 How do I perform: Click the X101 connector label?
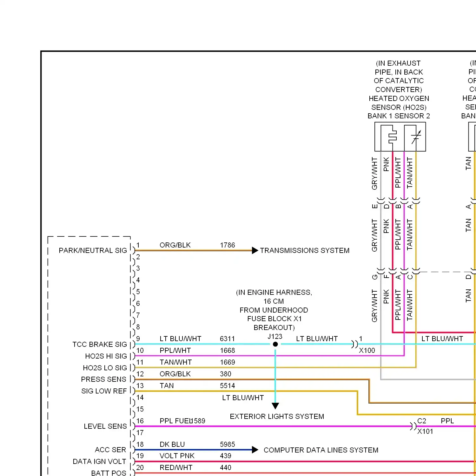tap(425, 432)
